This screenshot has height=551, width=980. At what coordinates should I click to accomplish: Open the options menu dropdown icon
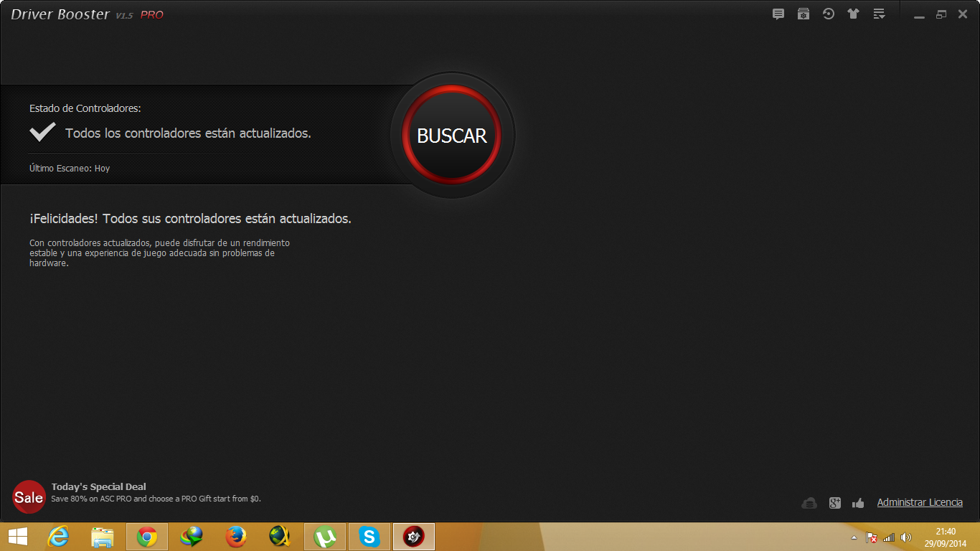coord(879,14)
